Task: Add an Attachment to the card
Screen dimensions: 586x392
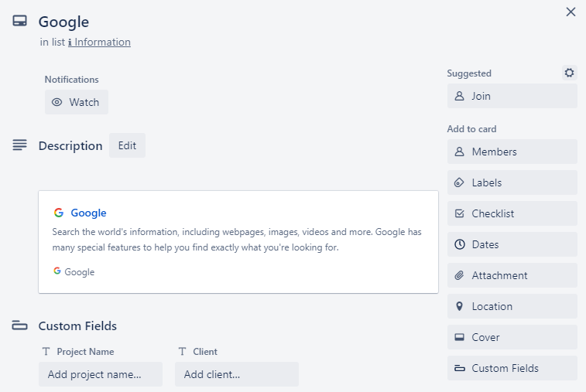Action: (512, 275)
